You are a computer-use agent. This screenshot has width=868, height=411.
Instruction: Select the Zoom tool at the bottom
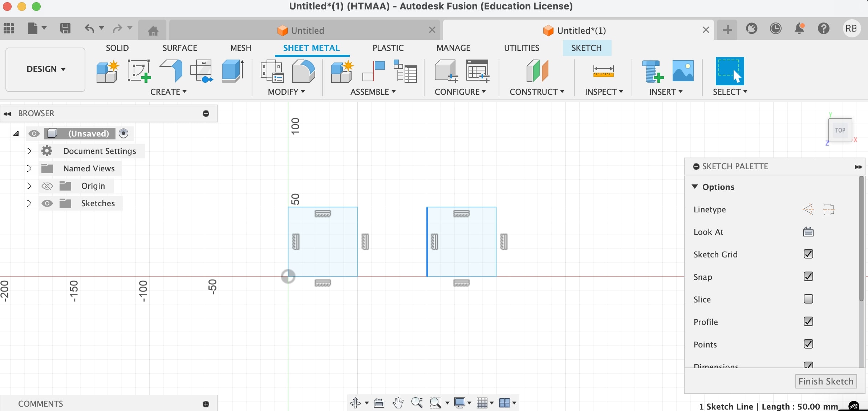tap(417, 403)
